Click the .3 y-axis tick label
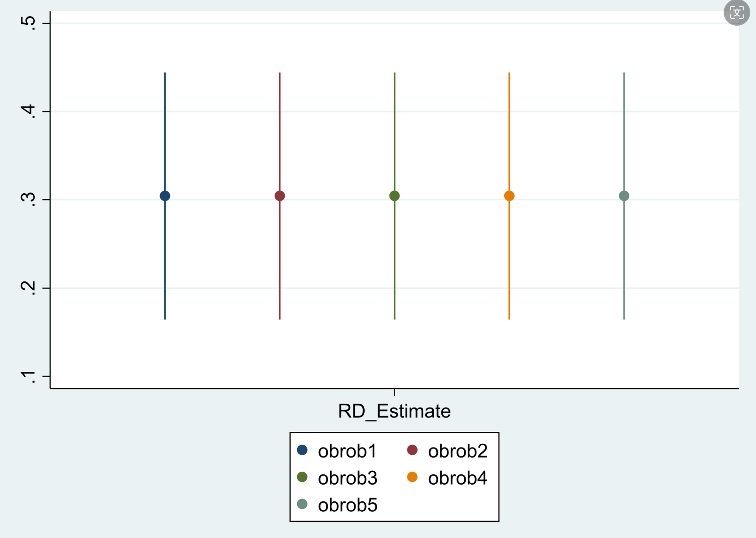 point(29,199)
